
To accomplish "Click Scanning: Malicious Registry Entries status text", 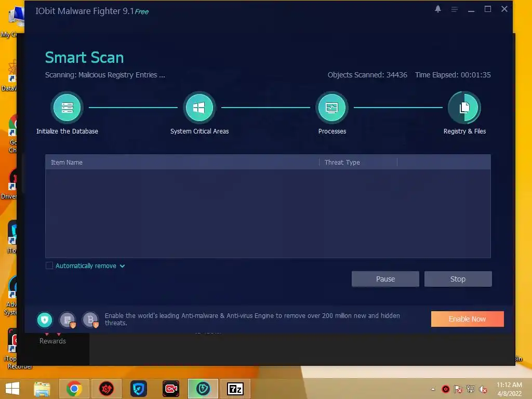I will click(105, 75).
